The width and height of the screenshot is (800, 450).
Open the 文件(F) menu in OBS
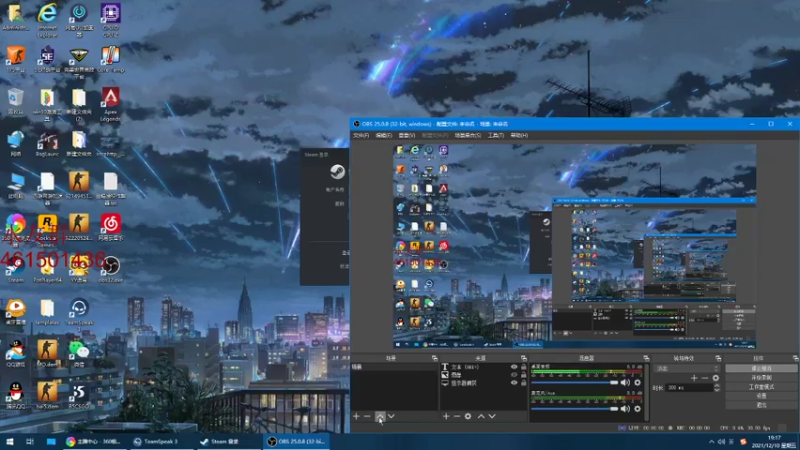[361, 136]
